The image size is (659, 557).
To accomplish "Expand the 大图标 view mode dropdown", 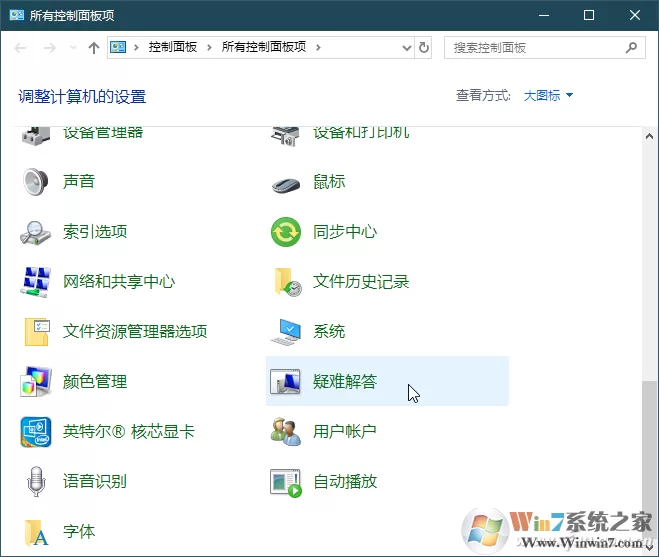I will point(548,96).
